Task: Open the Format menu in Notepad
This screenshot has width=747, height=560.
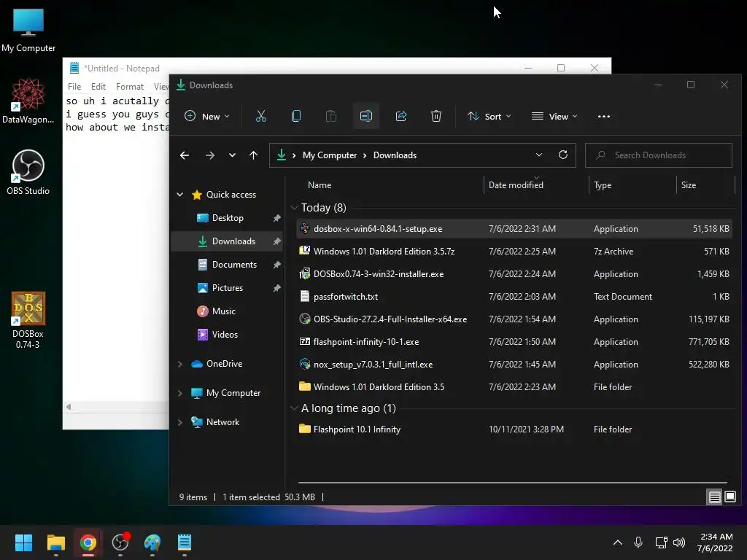Action: click(130, 86)
